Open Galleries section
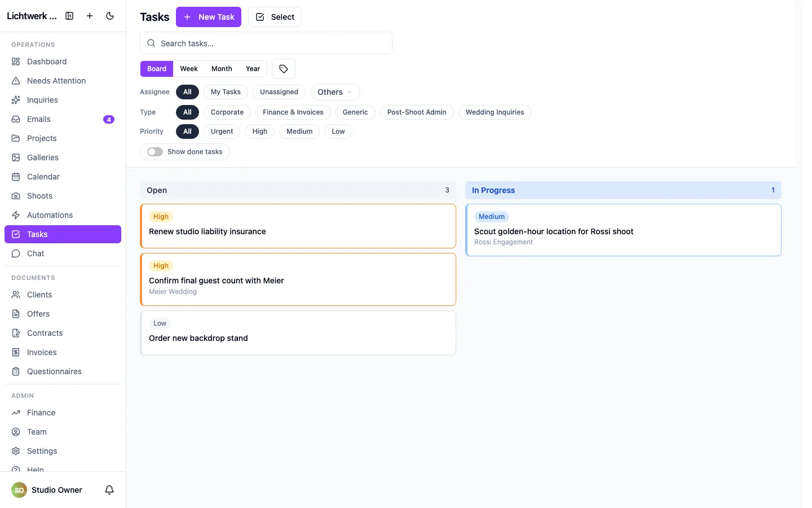 [63, 157]
